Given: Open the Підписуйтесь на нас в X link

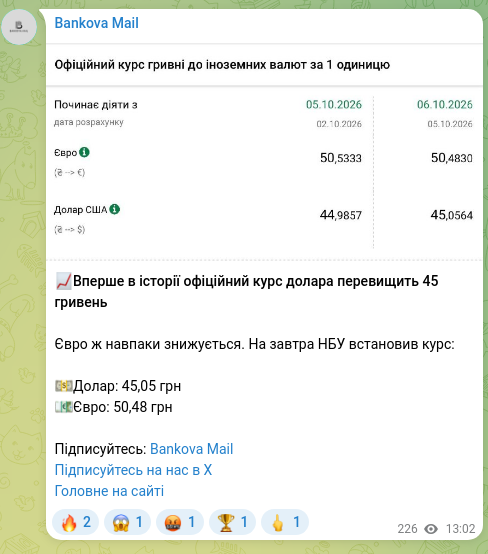Looking at the screenshot, I should tap(133, 470).
